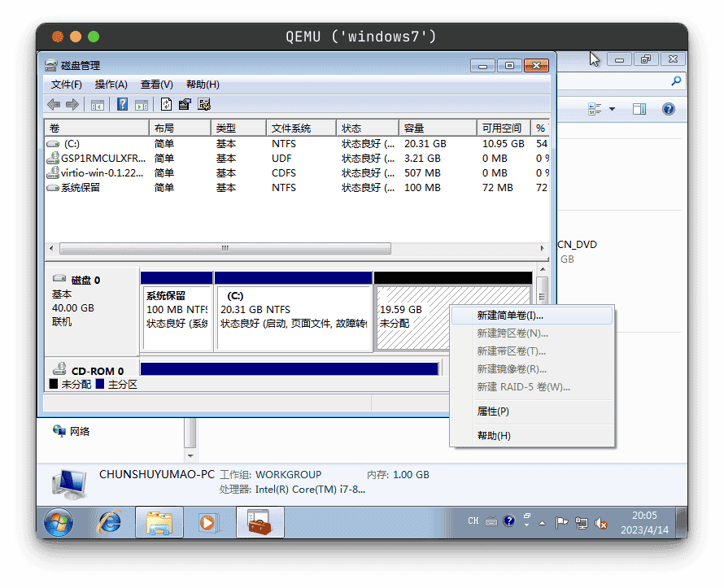
Task: Open the 帮助(H) menu in menu bar
Action: [x=203, y=85]
